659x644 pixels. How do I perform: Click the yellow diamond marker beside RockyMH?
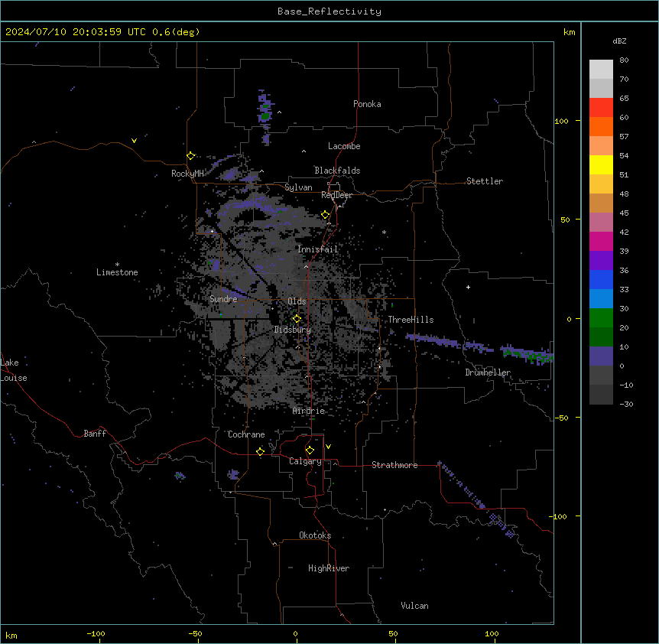point(191,156)
